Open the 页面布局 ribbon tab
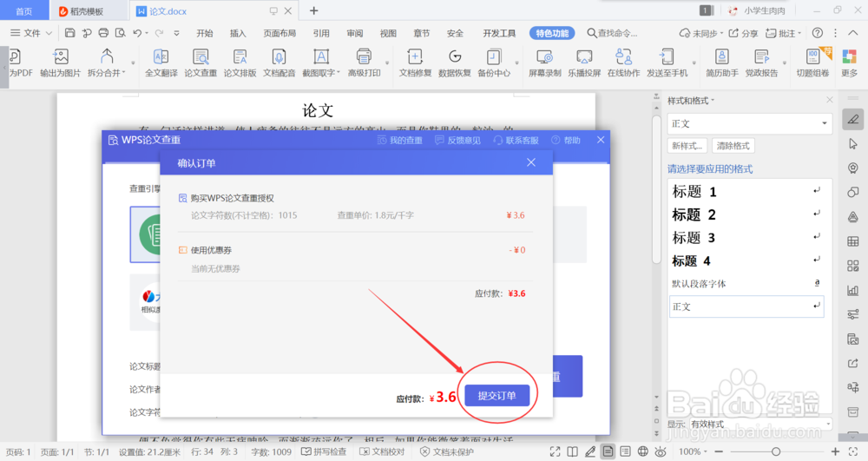The image size is (868, 461). click(279, 33)
